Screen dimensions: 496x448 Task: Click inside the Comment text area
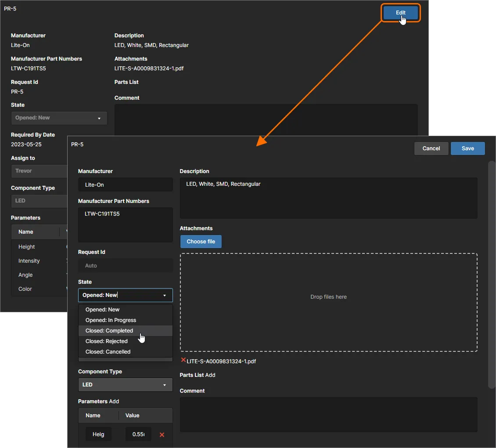328,414
